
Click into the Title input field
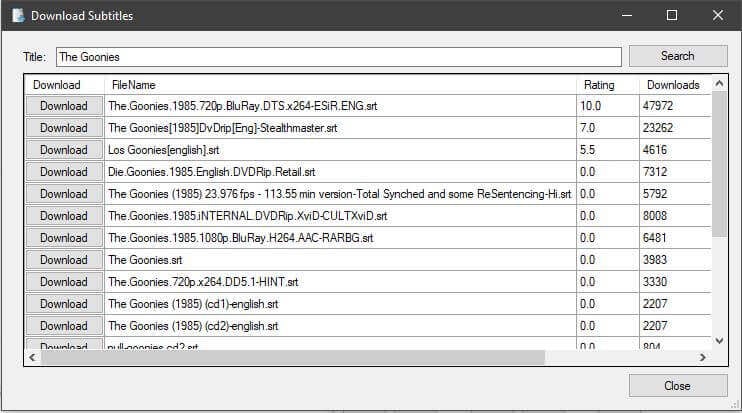[338, 57]
